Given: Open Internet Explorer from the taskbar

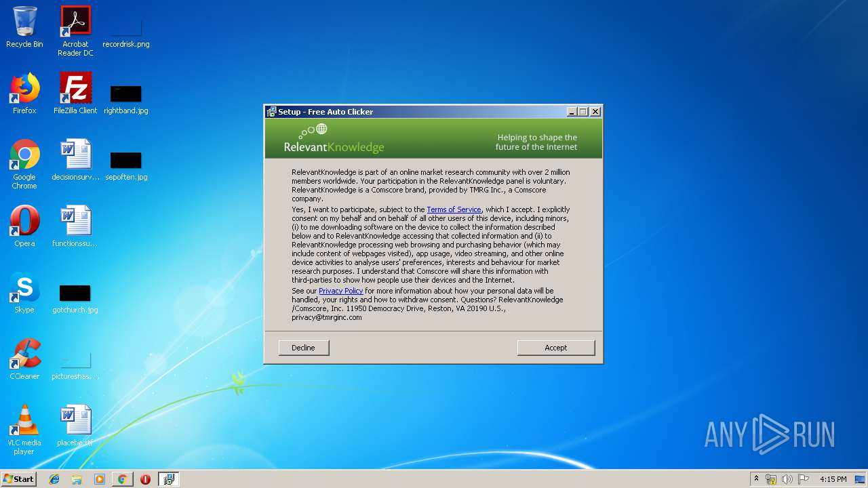Looking at the screenshot, I should 54,479.
